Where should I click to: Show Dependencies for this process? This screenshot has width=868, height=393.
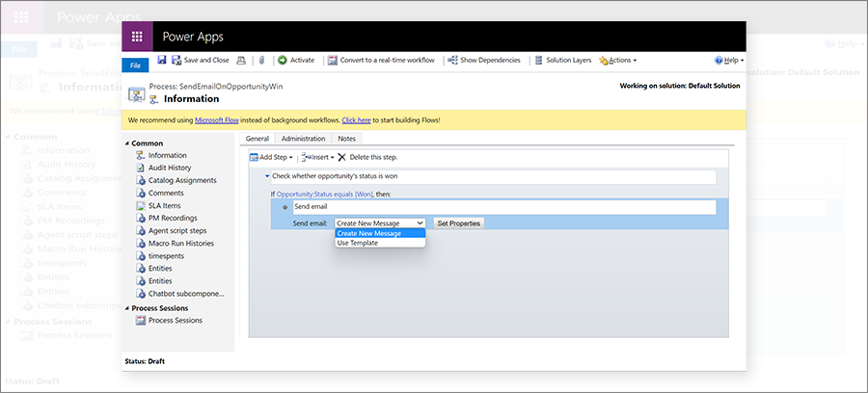tap(484, 61)
